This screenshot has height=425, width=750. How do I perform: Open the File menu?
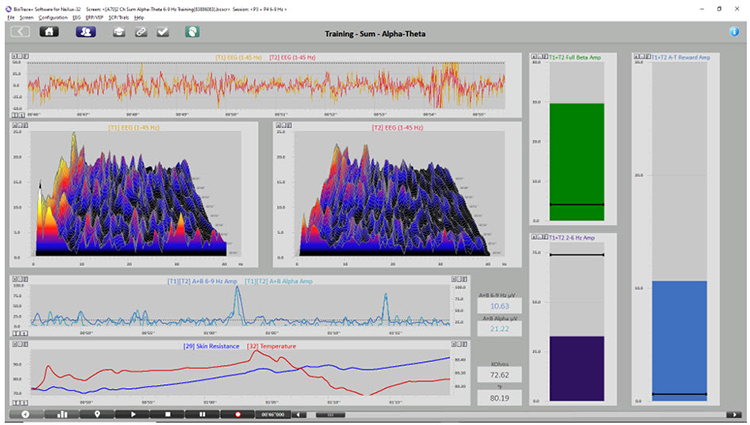click(x=11, y=18)
